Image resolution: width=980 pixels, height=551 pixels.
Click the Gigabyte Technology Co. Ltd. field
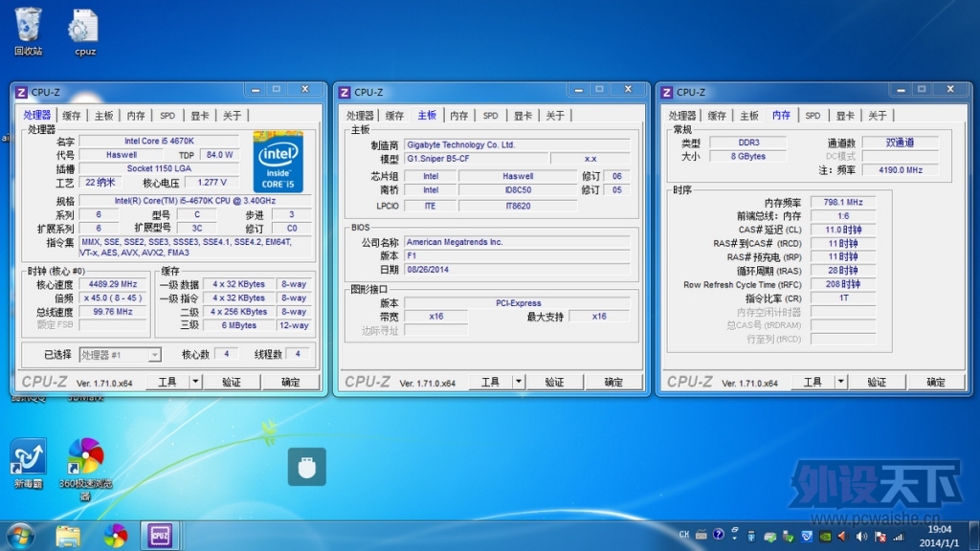point(517,144)
